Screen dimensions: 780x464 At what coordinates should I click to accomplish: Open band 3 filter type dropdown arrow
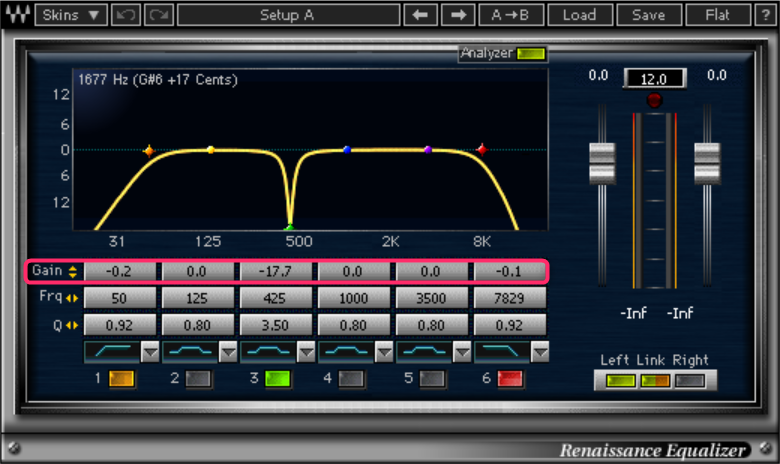pos(306,352)
